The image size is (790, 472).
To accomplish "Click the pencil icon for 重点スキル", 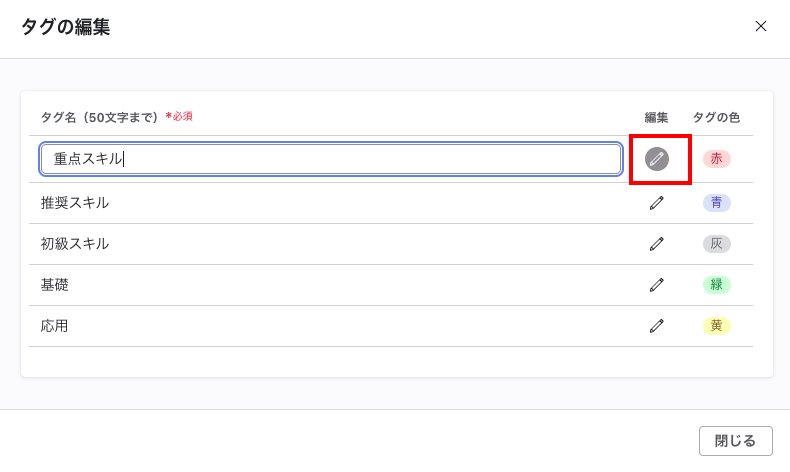I will [656, 159].
